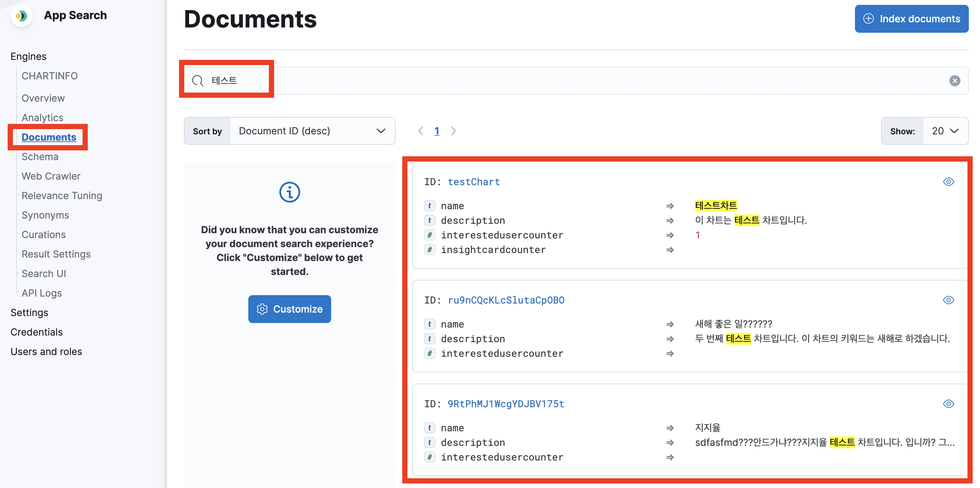View ru9nCQcKLcSlutaCpOBO document via eye icon
Viewport: 980px width, 488px height.
click(948, 300)
